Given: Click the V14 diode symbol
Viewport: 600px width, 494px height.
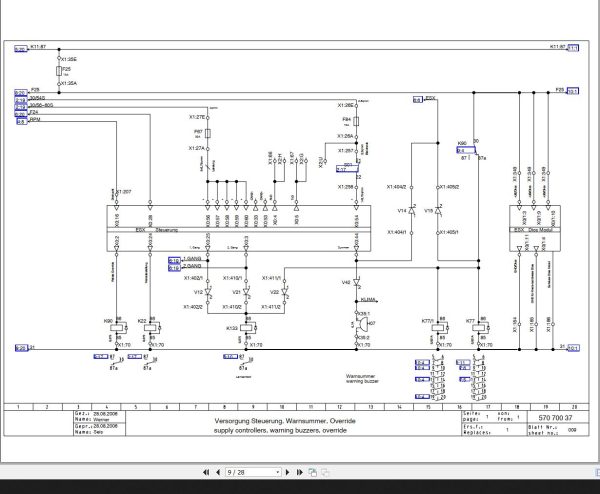Looking at the screenshot, I should click(412, 210).
